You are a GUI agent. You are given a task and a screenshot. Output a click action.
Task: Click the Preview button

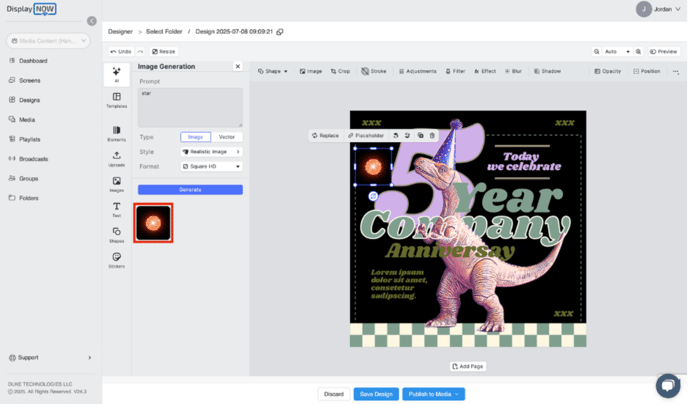(x=664, y=52)
